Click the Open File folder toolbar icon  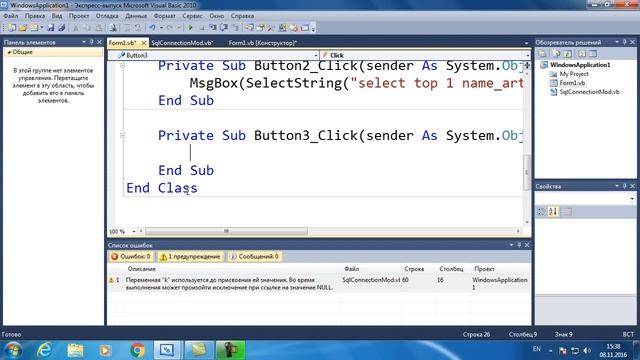coord(23,28)
